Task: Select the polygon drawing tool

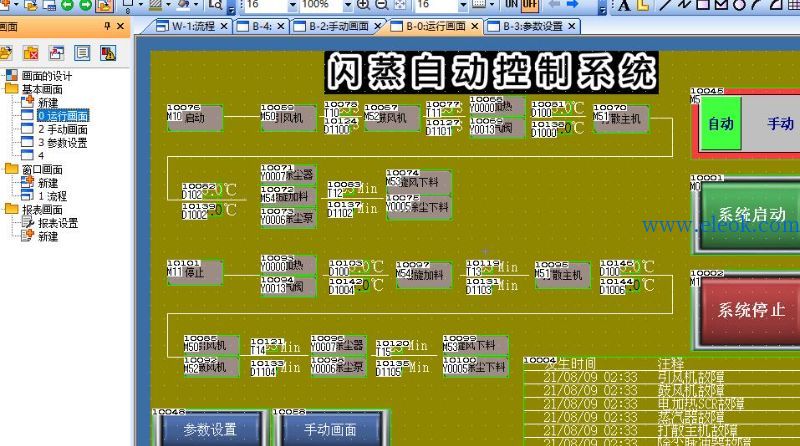Action: (x=721, y=5)
